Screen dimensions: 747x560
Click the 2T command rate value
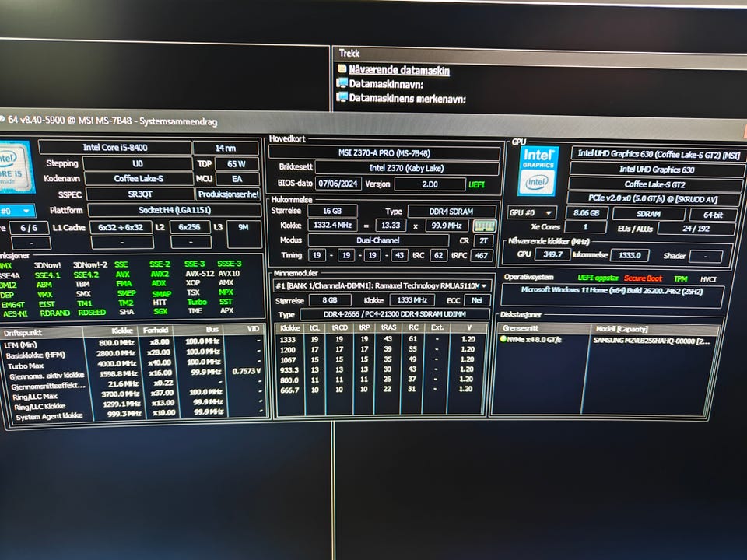point(483,240)
